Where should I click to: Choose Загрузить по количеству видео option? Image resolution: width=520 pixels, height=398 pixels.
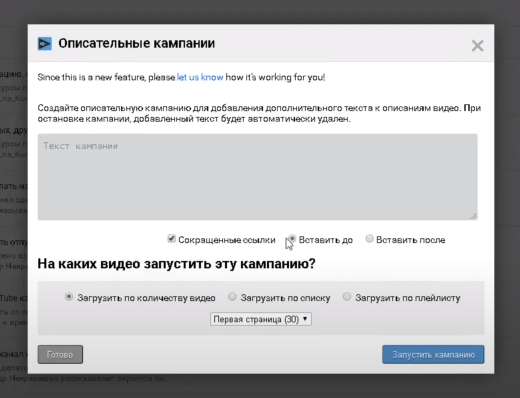click(69, 297)
